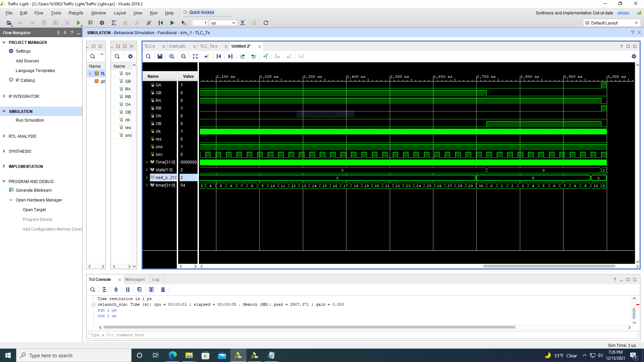Expand the IP INTEGRATOR section

coord(4,97)
